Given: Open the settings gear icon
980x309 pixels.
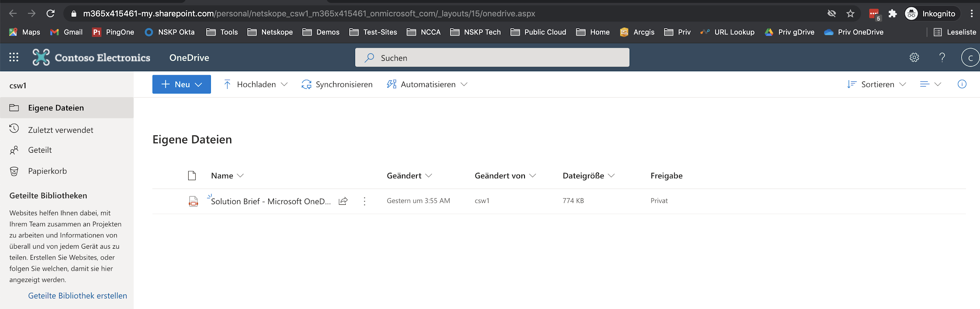Looking at the screenshot, I should point(914,58).
